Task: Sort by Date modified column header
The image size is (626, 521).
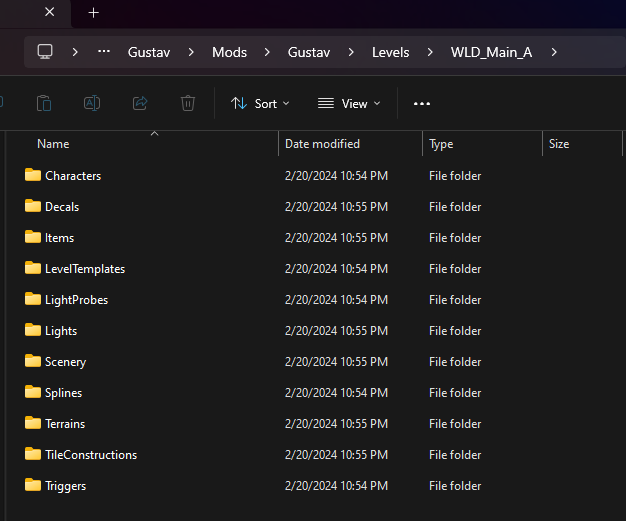Action: (x=322, y=144)
